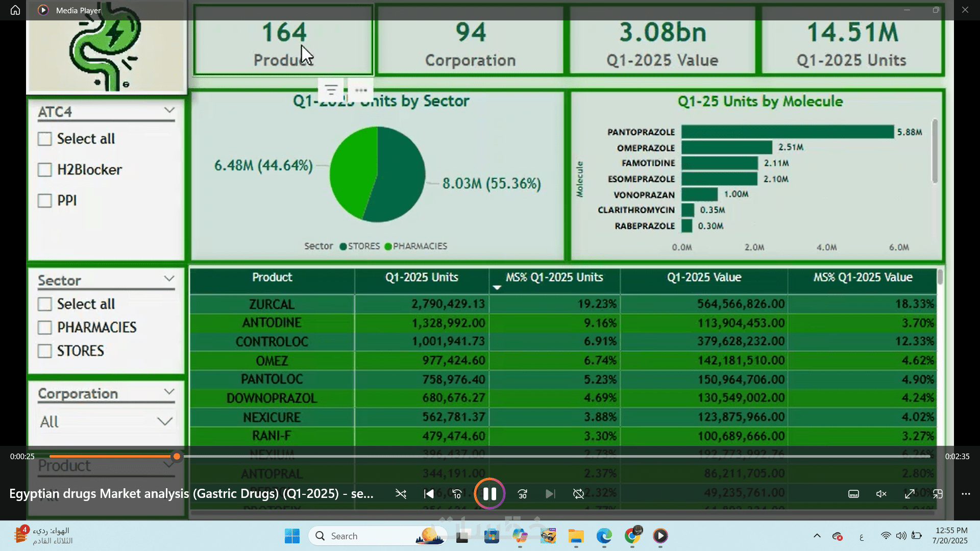Click the Media Player home button

15,10
